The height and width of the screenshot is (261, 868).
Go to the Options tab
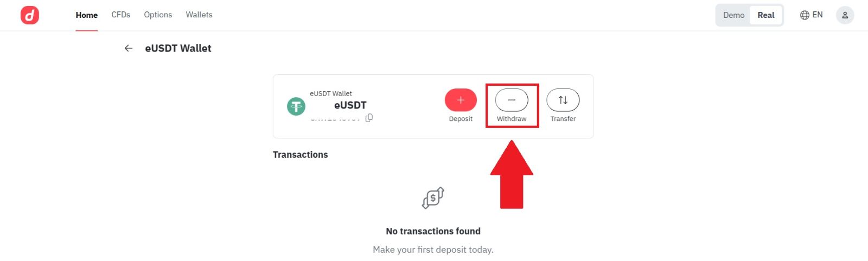click(x=158, y=15)
